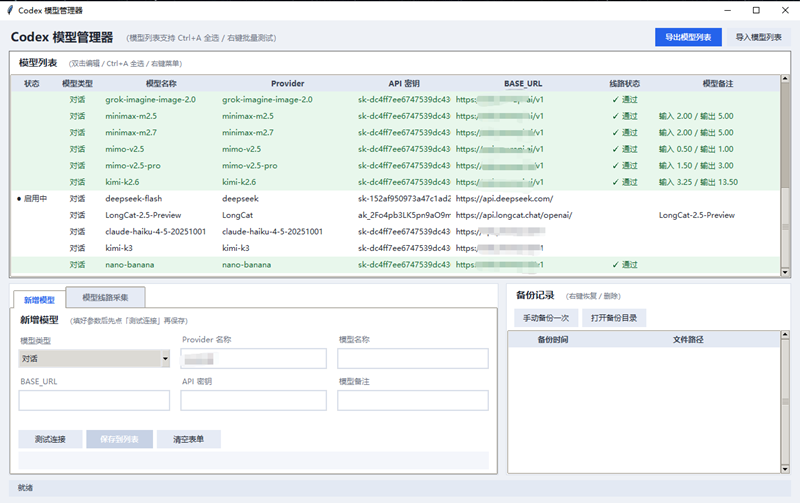Click 输入 1.50 / 输出 3.00 remark cell
The image size is (800, 503).
click(x=696, y=166)
